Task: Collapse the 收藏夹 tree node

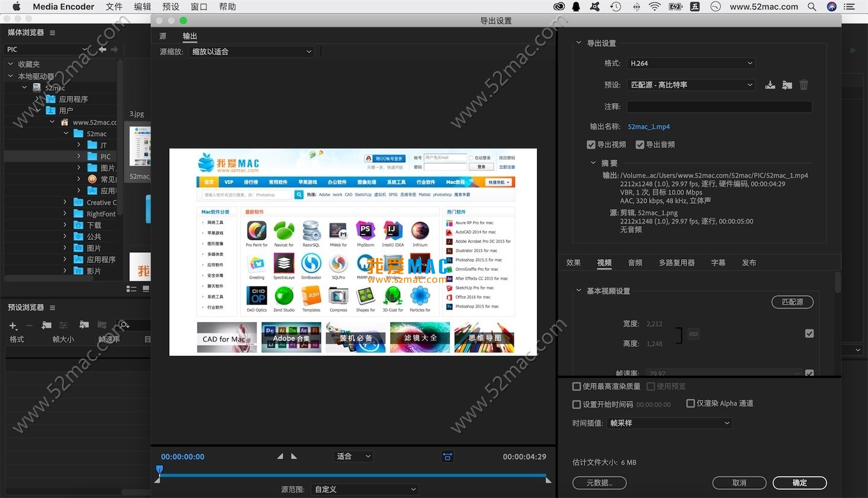Action: point(11,64)
